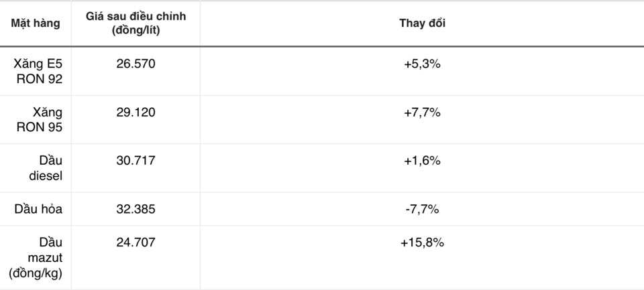This screenshot has height=290, width=644.
Task: Select the "Xăng E5 RON 92" cell
Action: click(38, 72)
